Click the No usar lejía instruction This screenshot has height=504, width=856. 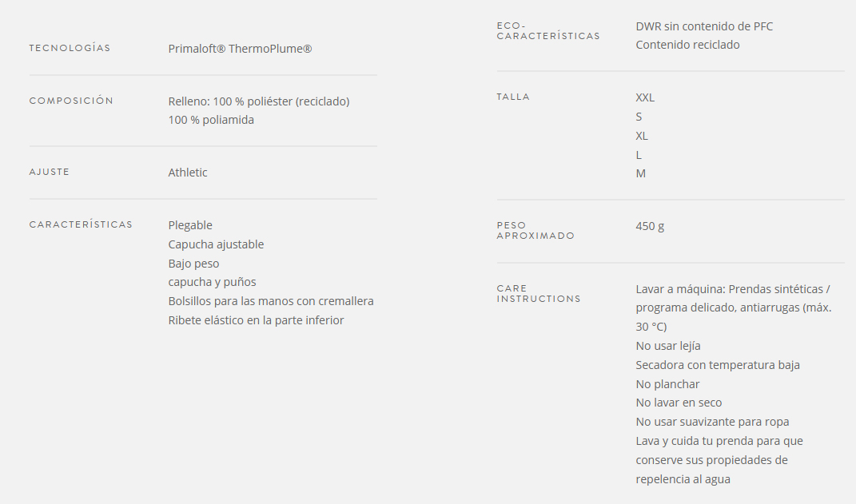tap(667, 346)
